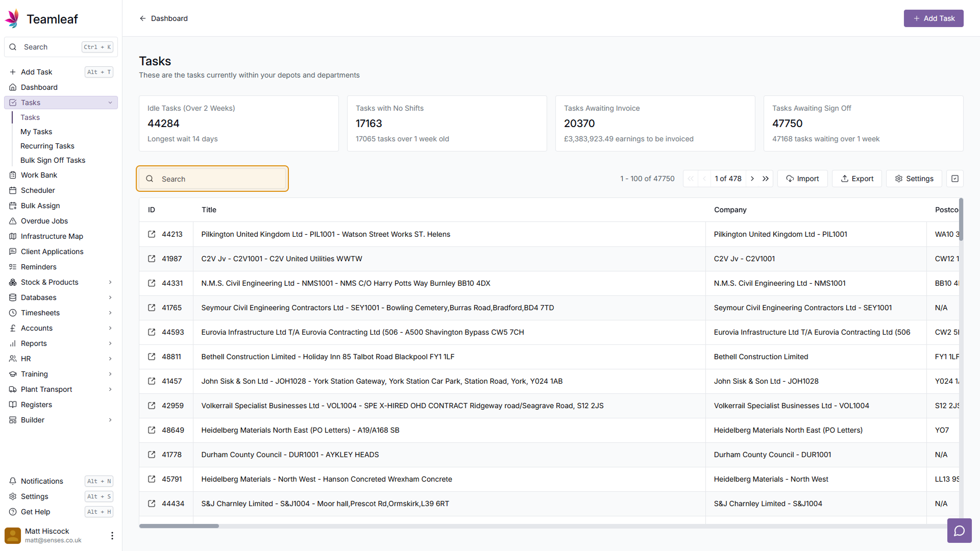Open task 44213 external link icon
Image resolution: width=980 pixels, height=551 pixels.
pos(152,234)
